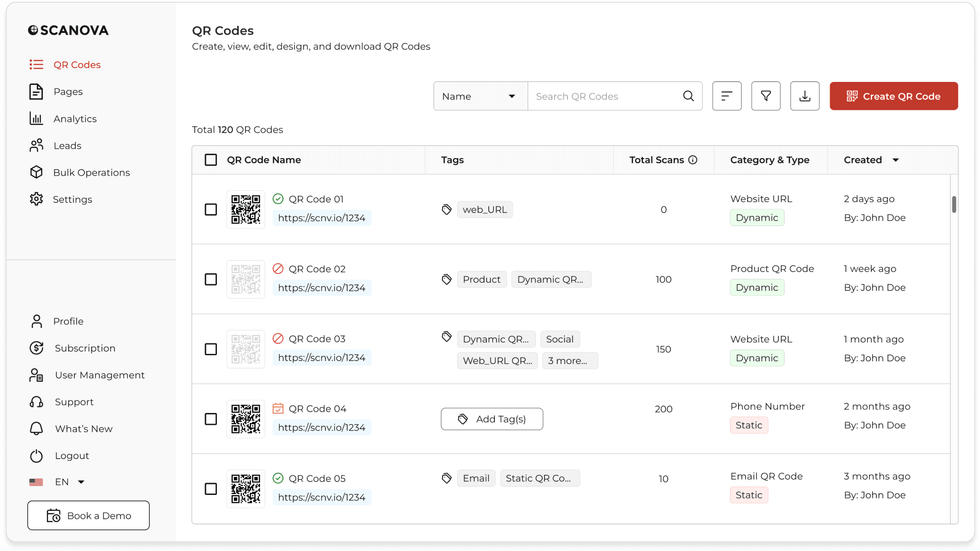Click the download QR Codes icon
The image size is (980, 551).
coord(805,96)
